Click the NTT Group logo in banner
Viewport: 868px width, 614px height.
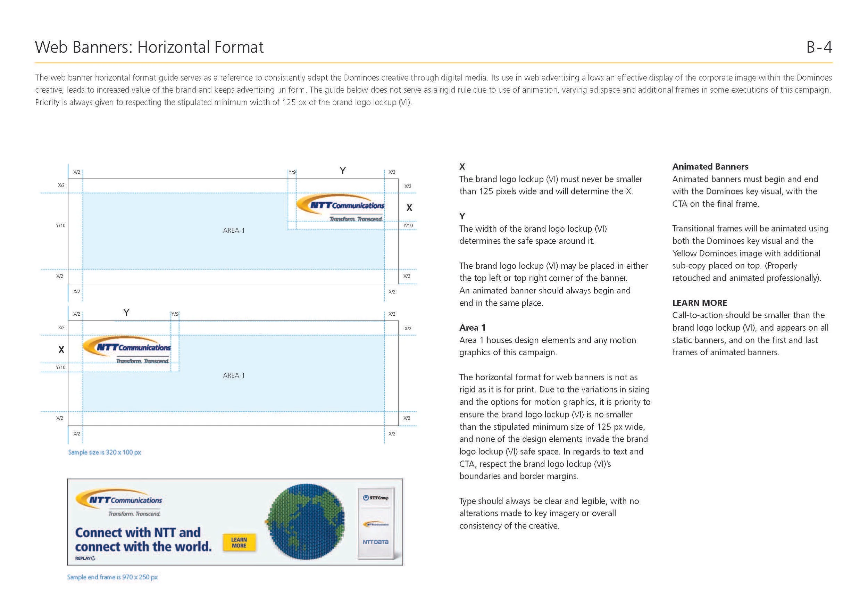pos(375,498)
